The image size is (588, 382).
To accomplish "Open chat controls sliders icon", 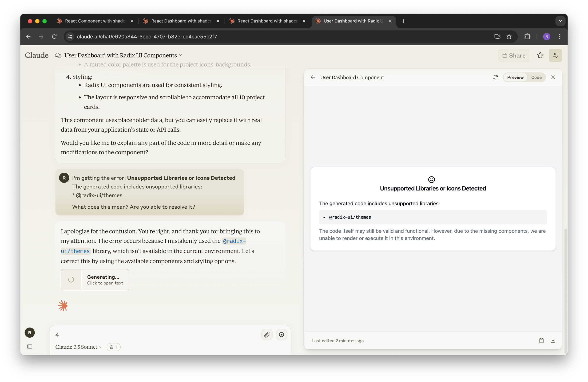I will 555,55.
